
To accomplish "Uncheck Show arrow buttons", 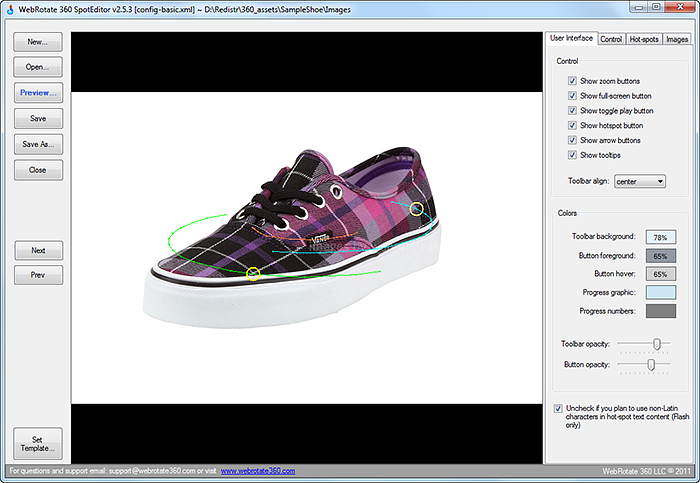I will point(572,140).
